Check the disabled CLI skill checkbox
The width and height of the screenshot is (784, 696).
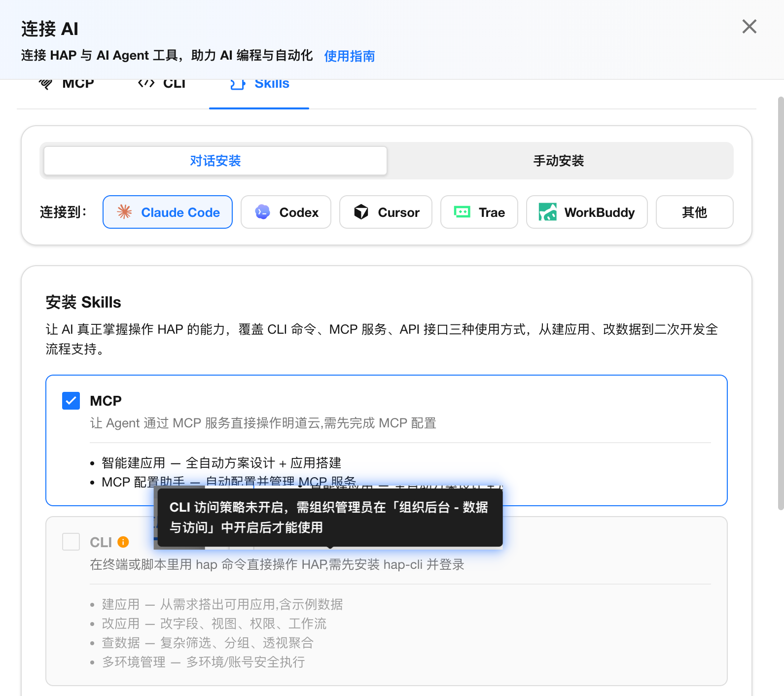(71, 542)
